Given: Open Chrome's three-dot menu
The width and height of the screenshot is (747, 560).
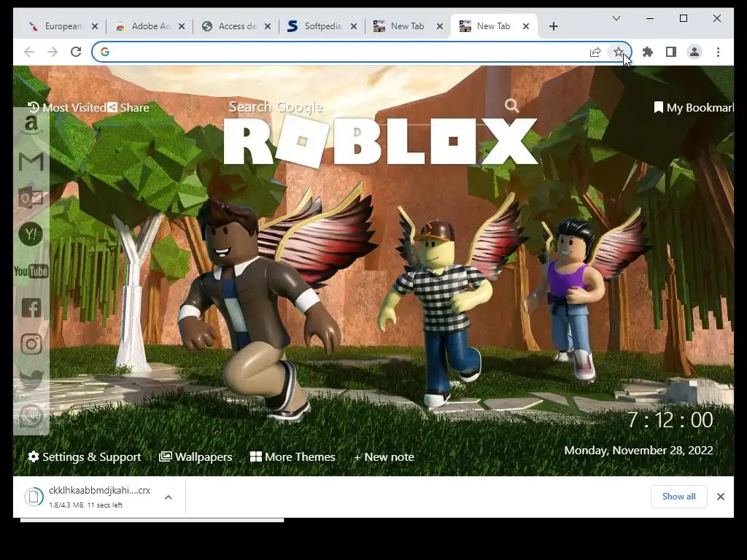Looking at the screenshot, I should pos(718,52).
